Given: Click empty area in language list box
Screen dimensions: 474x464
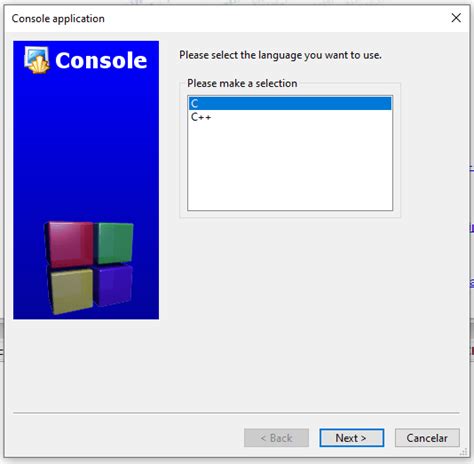Looking at the screenshot, I should (290, 167).
